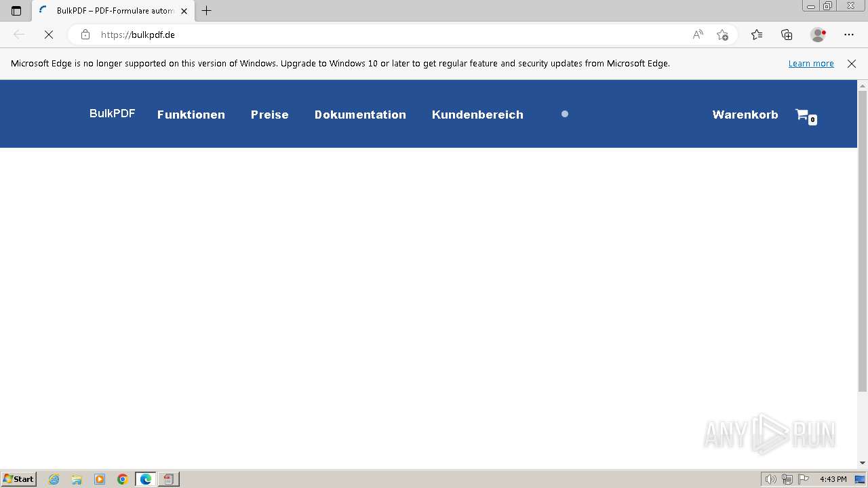This screenshot has height=488, width=868.
Task: Open File Explorer from taskbar
Action: point(77,479)
